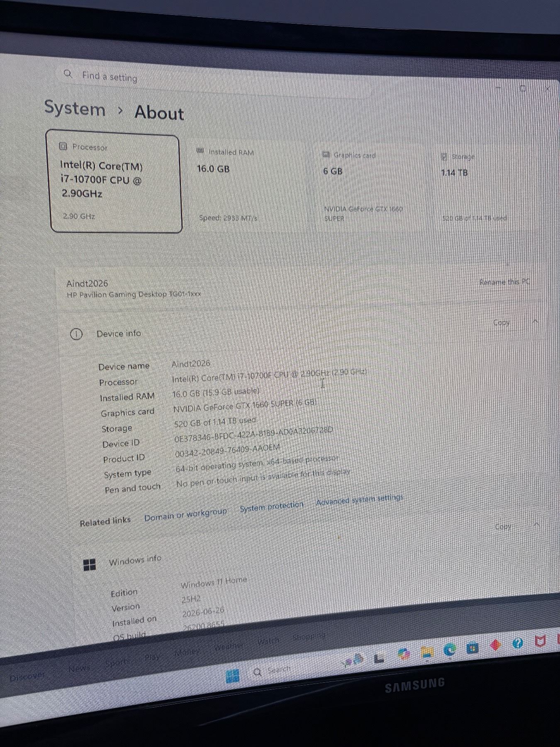This screenshot has width=560, height=747.
Task: Click the PC name Aindt2026 heading
Action: 87,283
